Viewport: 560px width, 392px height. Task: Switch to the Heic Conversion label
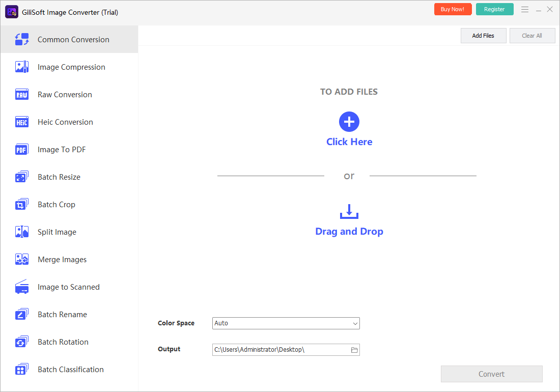pyautogui.click(x=65, y=122)
